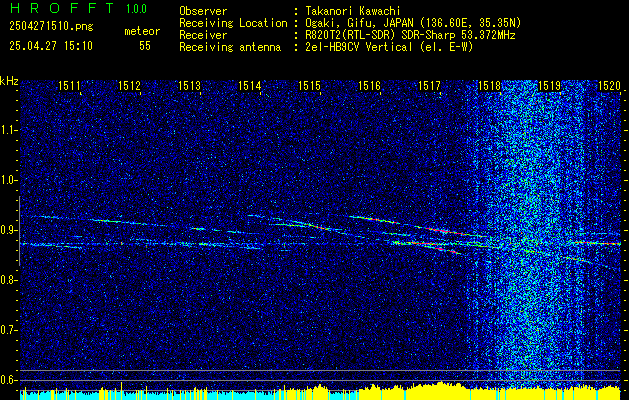Click the 1518 time marker
Image resolution: width=629 pixels, height=400 pixels.
490,86
